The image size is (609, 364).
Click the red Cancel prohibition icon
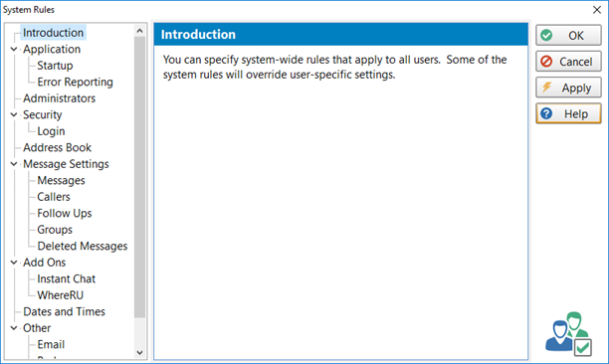tap(546, 62)
